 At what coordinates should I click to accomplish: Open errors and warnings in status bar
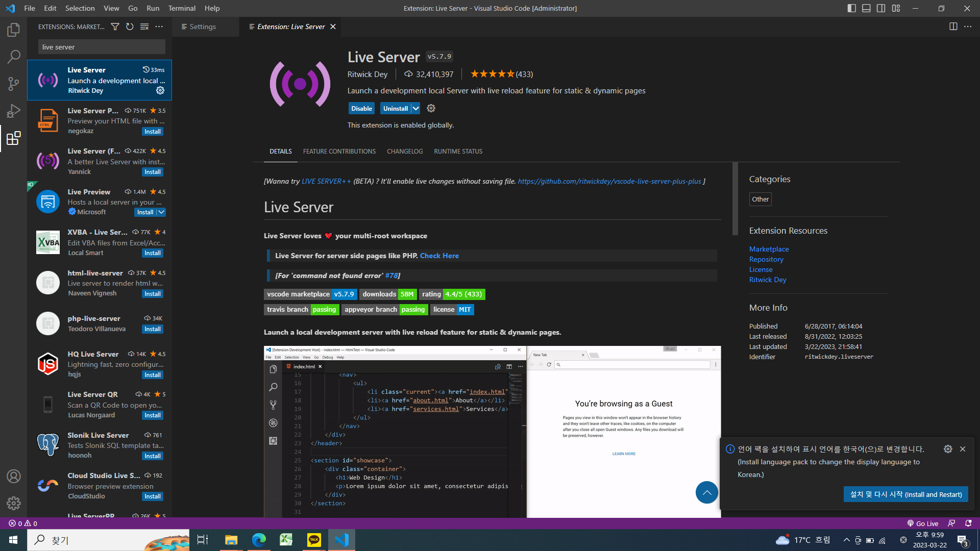pos(23,523)
